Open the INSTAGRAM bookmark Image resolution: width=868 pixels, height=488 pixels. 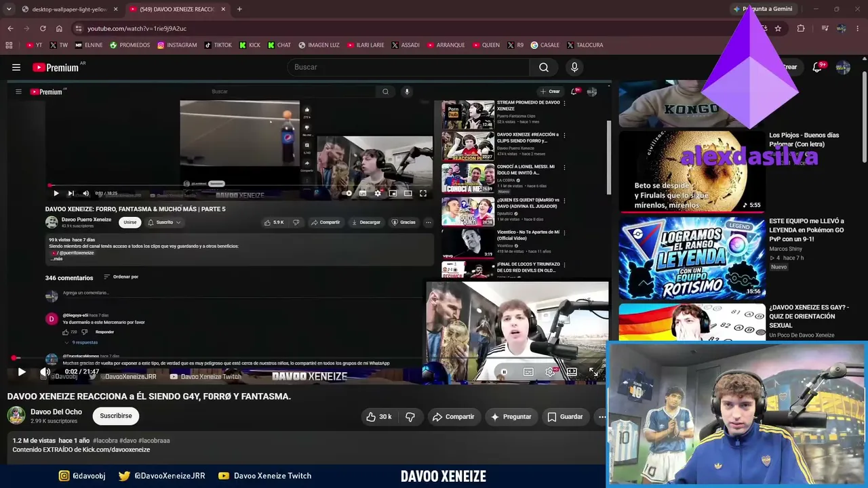click(x=177, y=45)
